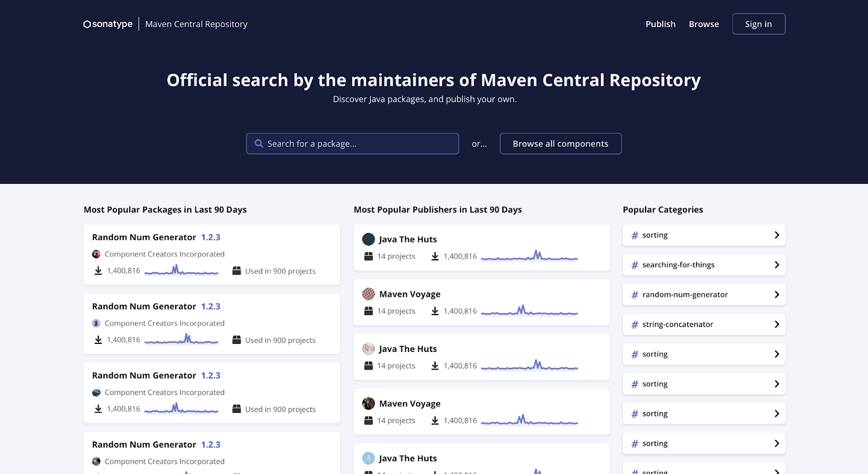
Task: Click the Sign in button
Action: pyautogui.click(x=758, y=24)
